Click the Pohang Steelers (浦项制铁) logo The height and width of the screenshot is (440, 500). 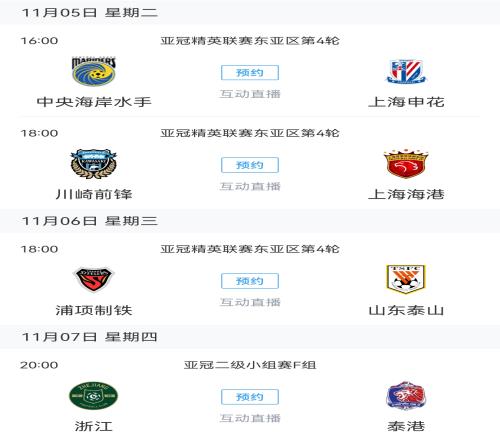(94, 279)
